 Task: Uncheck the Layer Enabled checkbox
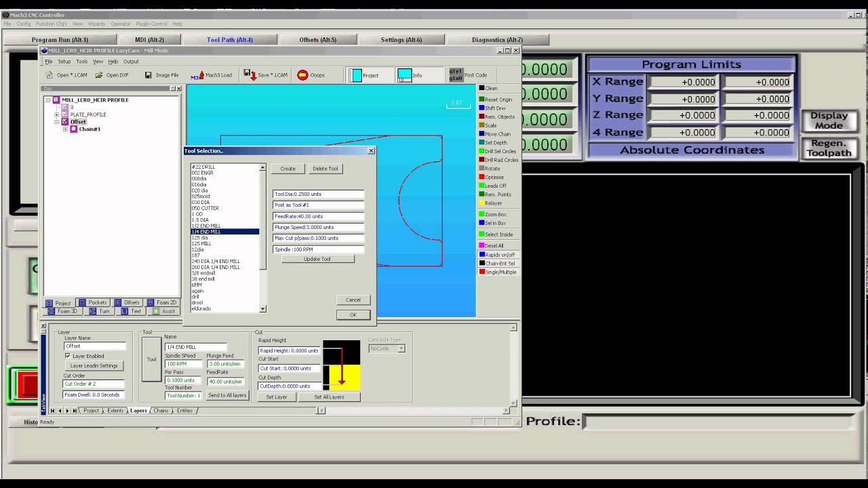click(68, 356)
